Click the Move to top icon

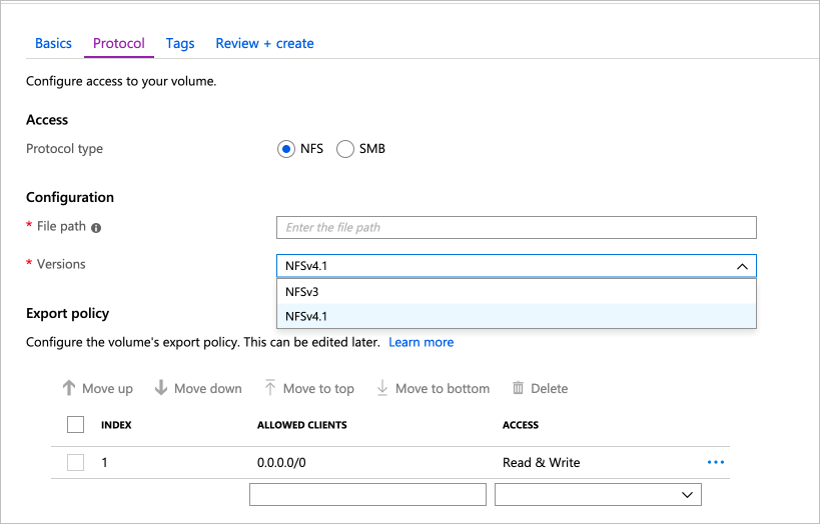pos(270,388)
